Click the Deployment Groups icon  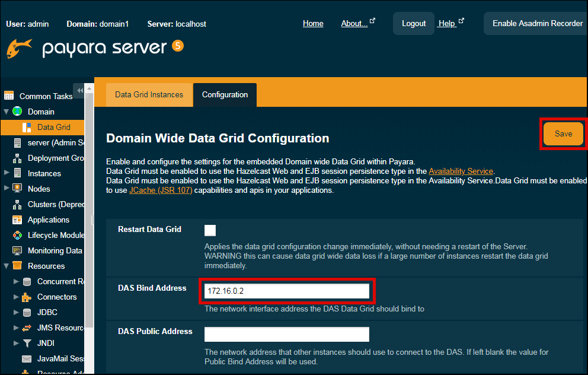(17, 158)
